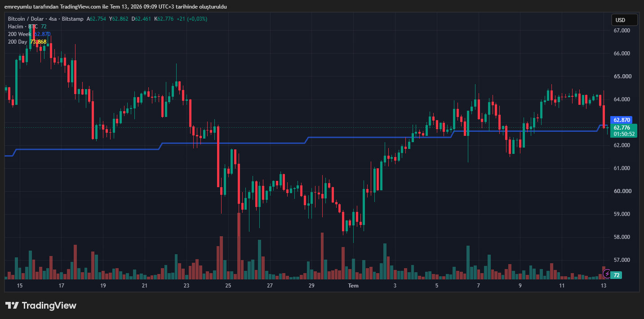Screen dimensions: 644x319
Task: Click the 65.000 price axis label
Action: [622, 76]
